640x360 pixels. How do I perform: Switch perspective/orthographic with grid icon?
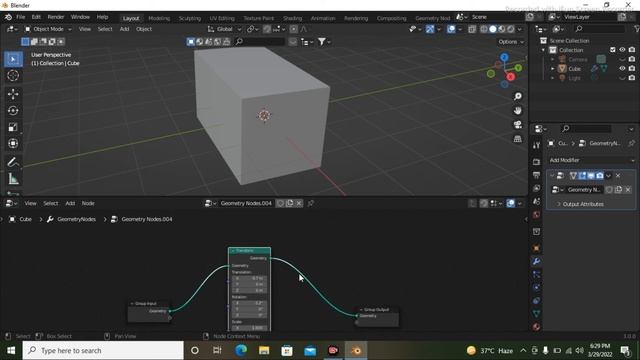518,139
